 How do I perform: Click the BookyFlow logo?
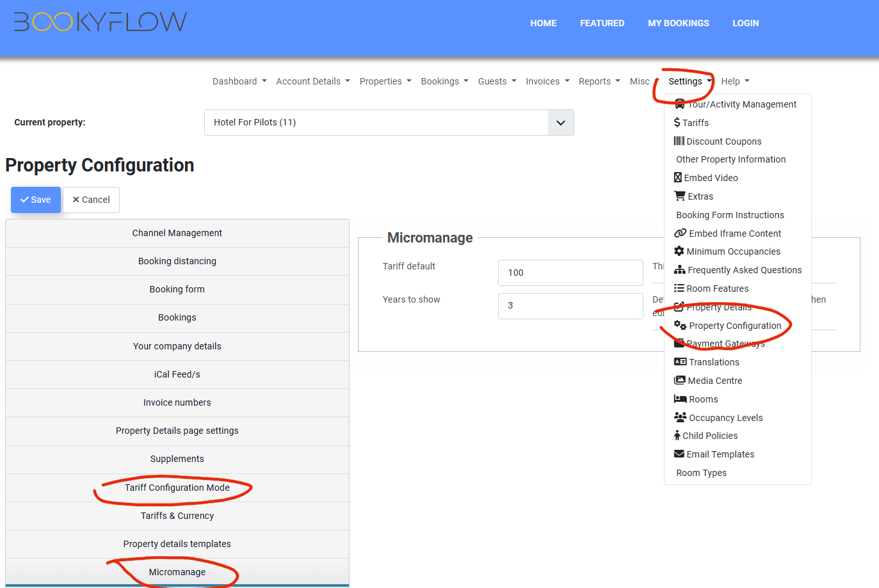click(x=101, y=22)
